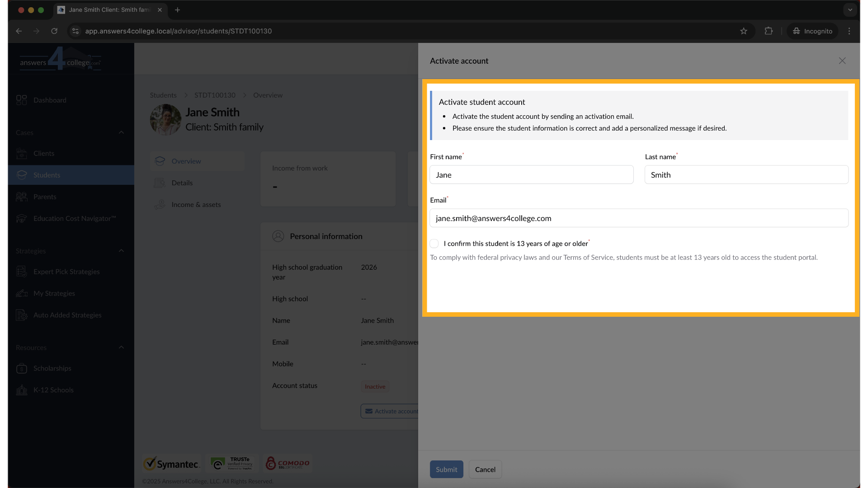Screen dimensions: 868x488
Task: Submit the activation form
Action: 446,469
